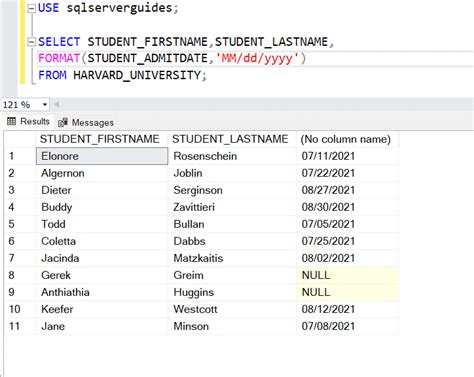Select the Anthiathia cell

point(102,292)
